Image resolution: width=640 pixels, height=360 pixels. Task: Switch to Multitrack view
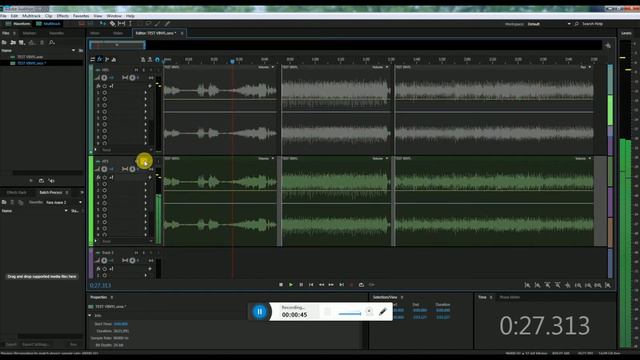tap(49, 24)
